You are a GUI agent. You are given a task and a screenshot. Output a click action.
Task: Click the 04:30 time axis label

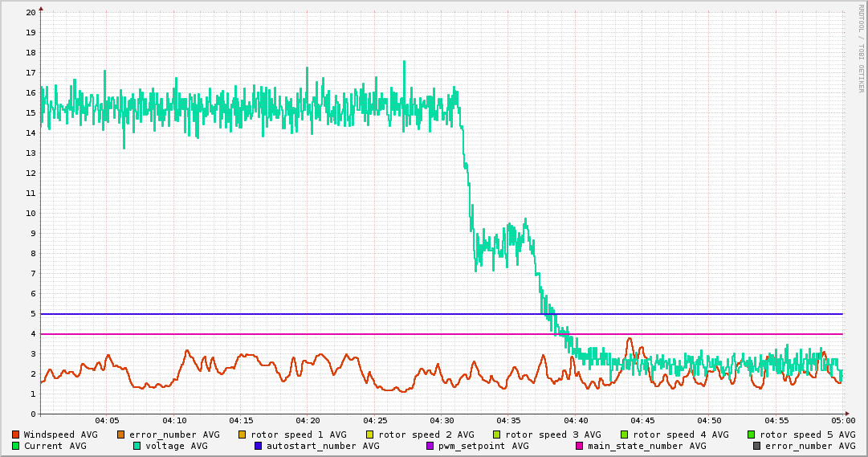tap(442, 420)
